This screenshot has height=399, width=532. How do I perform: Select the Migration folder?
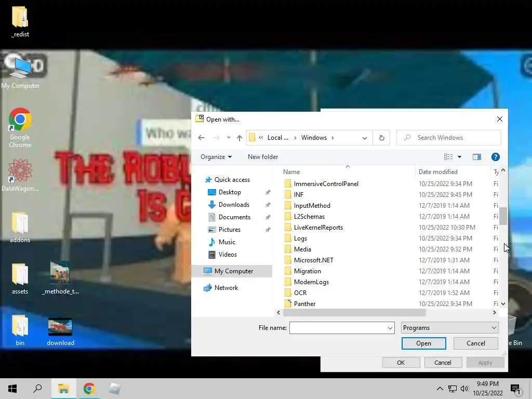[x=308, y=271]
